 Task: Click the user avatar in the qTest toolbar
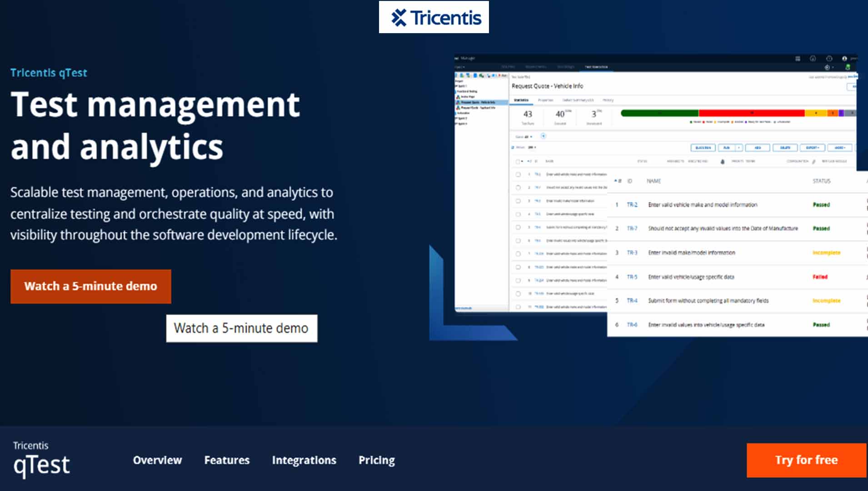click(x=844, y=59)
